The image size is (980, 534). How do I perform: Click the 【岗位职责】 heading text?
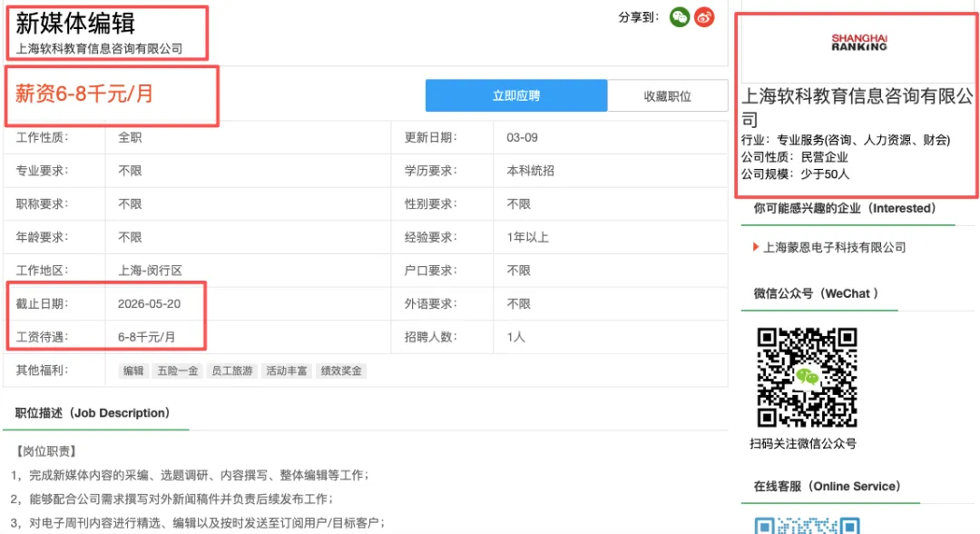point(45,451)
